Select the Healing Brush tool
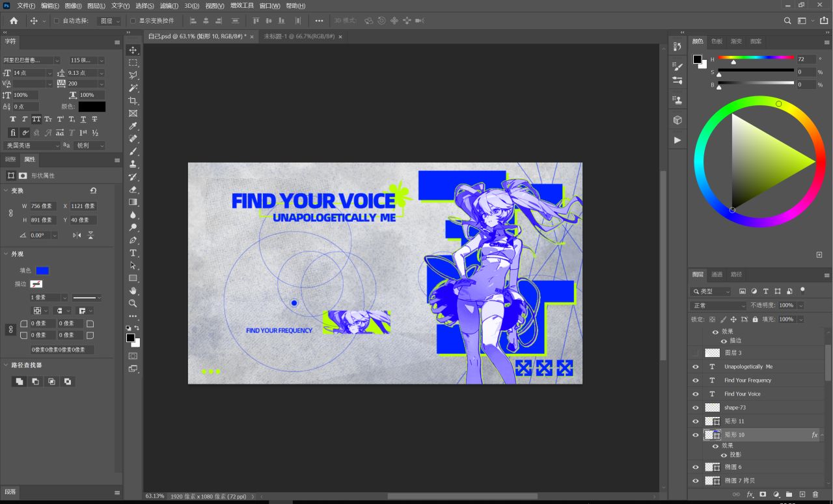This screenshot has height=504, width=833. tap(133, 139)
